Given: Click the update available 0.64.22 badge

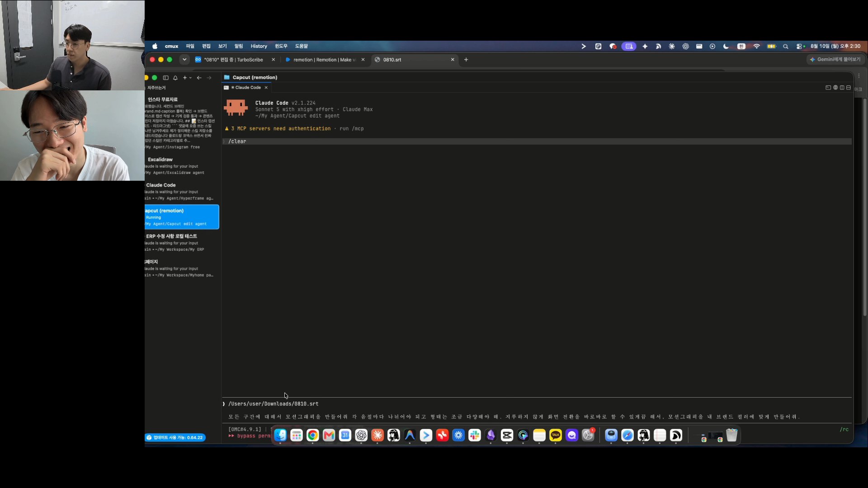Looking at the screenshot, I should click(175, 437).
